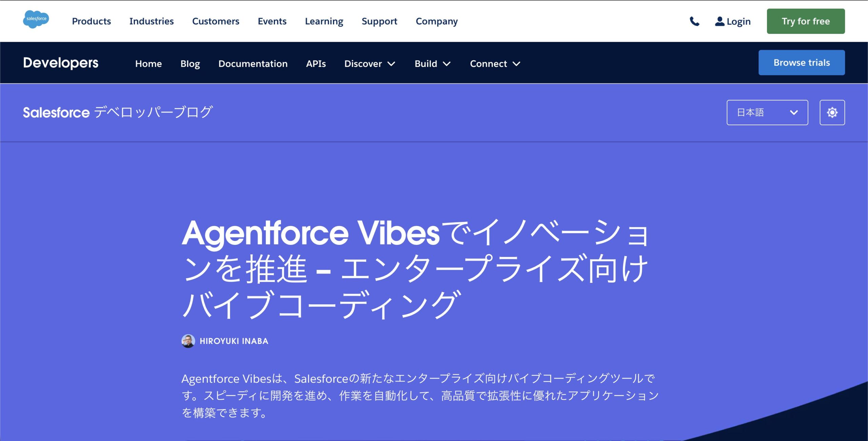Open the Products menu
868x441 pixels.
91,21
